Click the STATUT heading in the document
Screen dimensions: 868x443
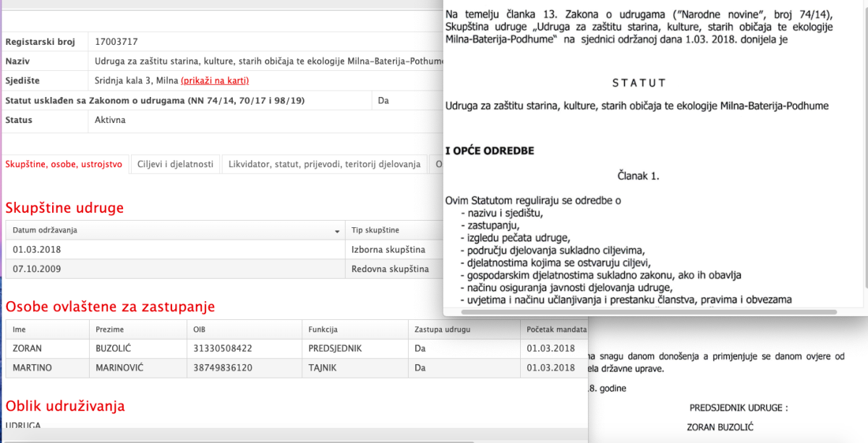(x=639, y=83)
